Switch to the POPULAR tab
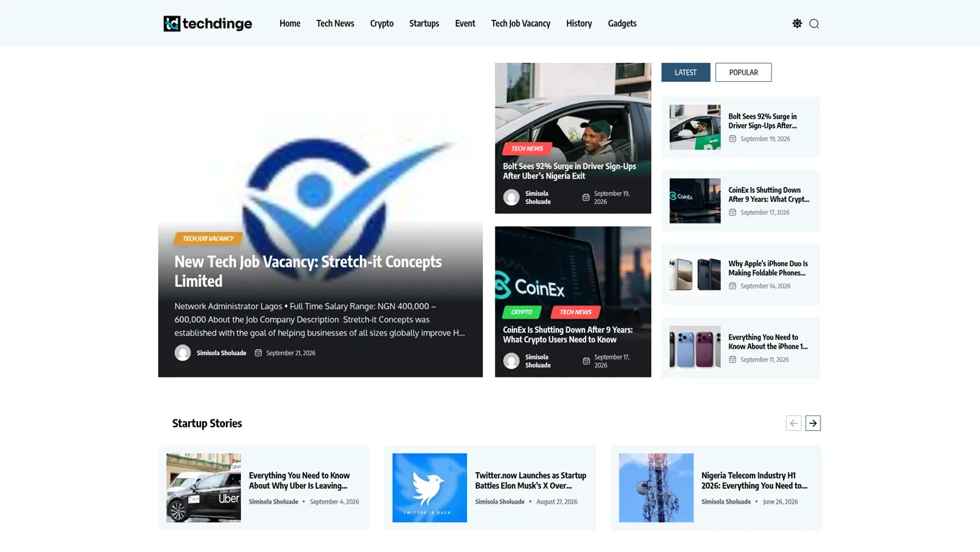The image size is (980, 552). pyautogui.click(x=743, y=72)
